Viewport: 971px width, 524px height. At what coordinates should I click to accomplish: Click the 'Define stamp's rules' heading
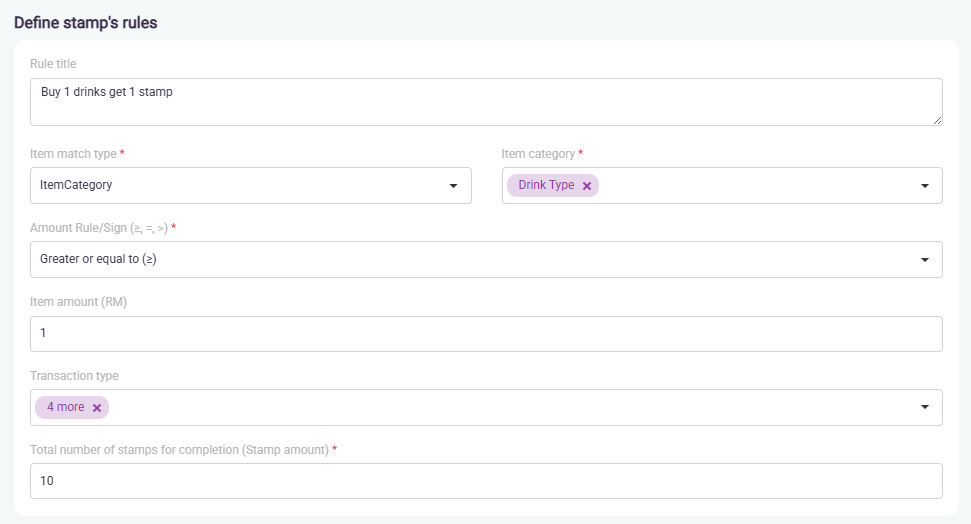coord(85,22)
